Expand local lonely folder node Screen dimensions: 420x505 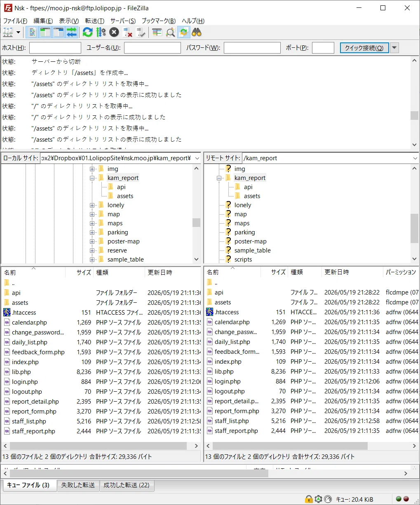point(92,205)
